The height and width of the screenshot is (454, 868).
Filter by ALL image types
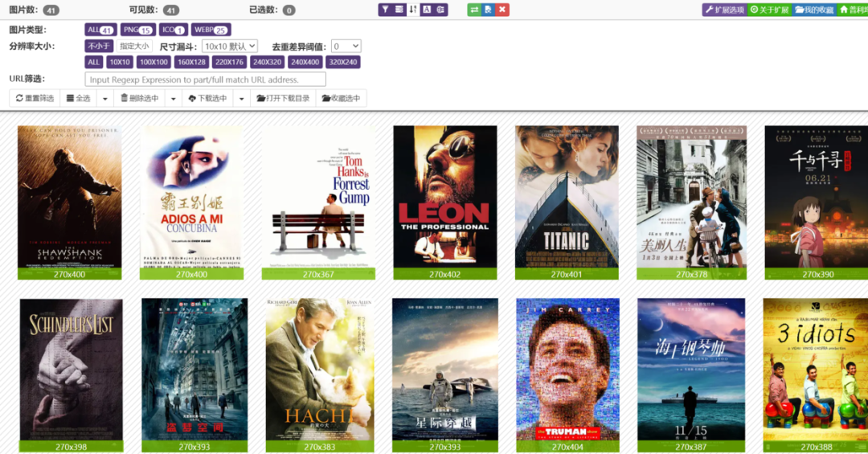(100, 30)
